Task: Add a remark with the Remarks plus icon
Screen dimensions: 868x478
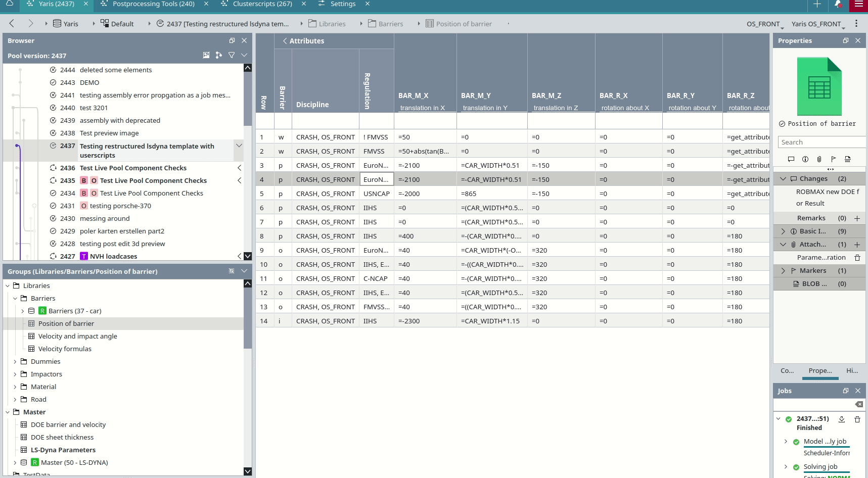Action: 857,218
